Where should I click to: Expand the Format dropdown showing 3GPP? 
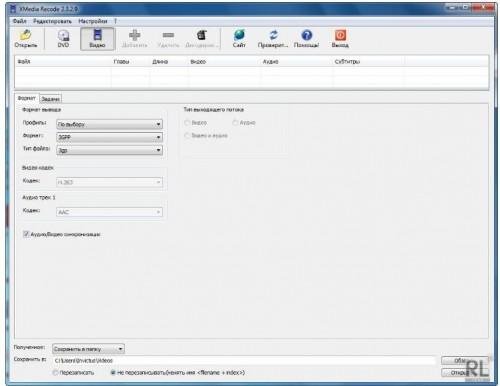click(109, 137)
